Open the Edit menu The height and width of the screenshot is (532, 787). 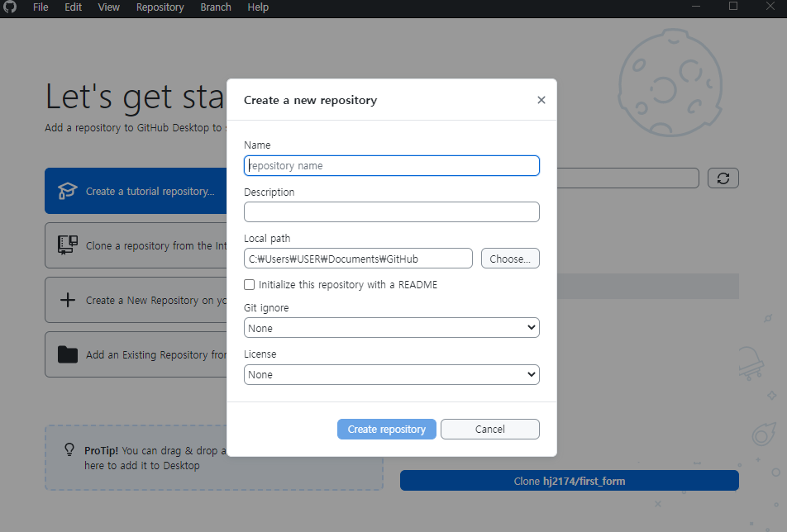(x=74, y=7)
